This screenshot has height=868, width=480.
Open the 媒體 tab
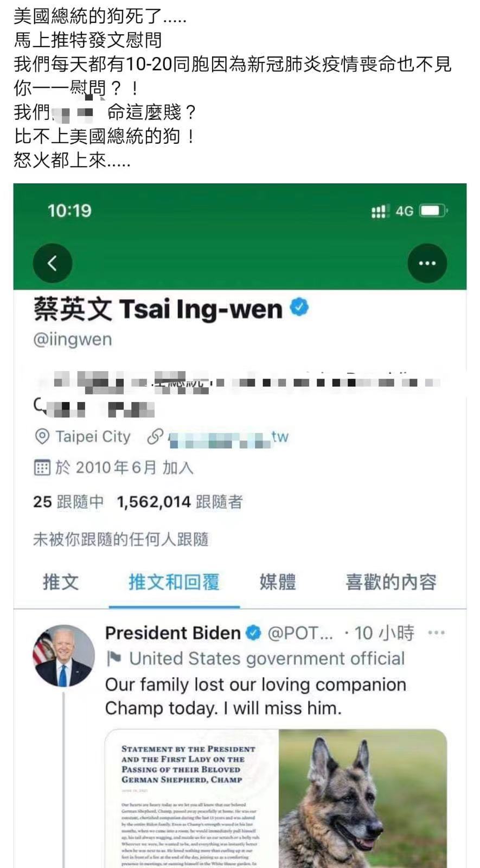[x=278, y=582]
